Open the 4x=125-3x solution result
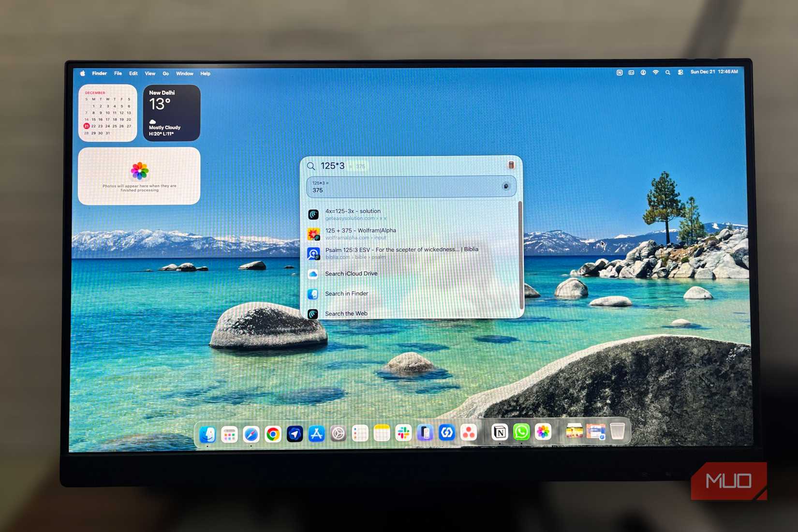 click(x=411, y=214)
